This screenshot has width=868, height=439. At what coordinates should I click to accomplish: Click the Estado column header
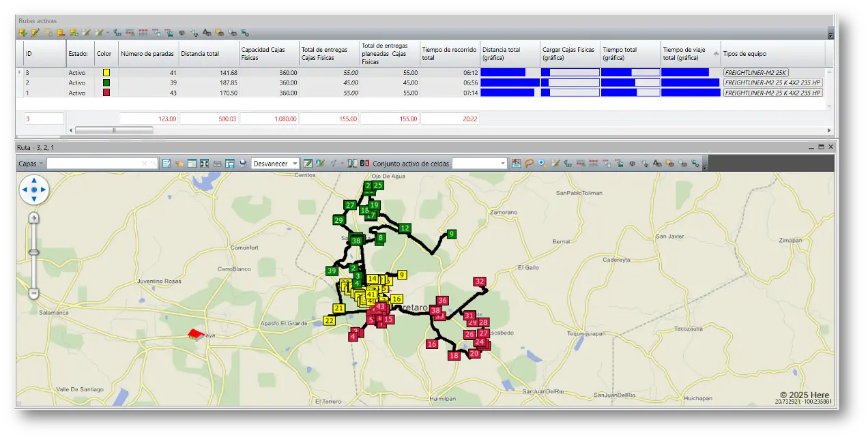click(78, 54)
